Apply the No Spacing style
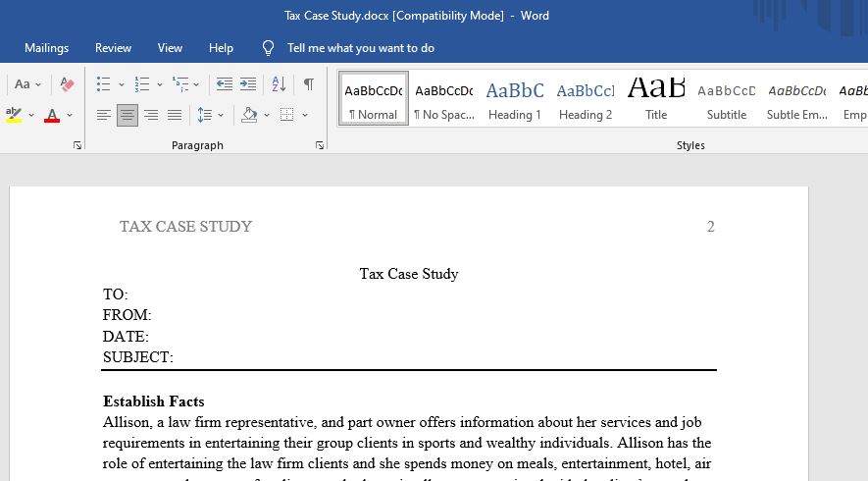This screenshot has height=481, width=868. click(444, 98)
